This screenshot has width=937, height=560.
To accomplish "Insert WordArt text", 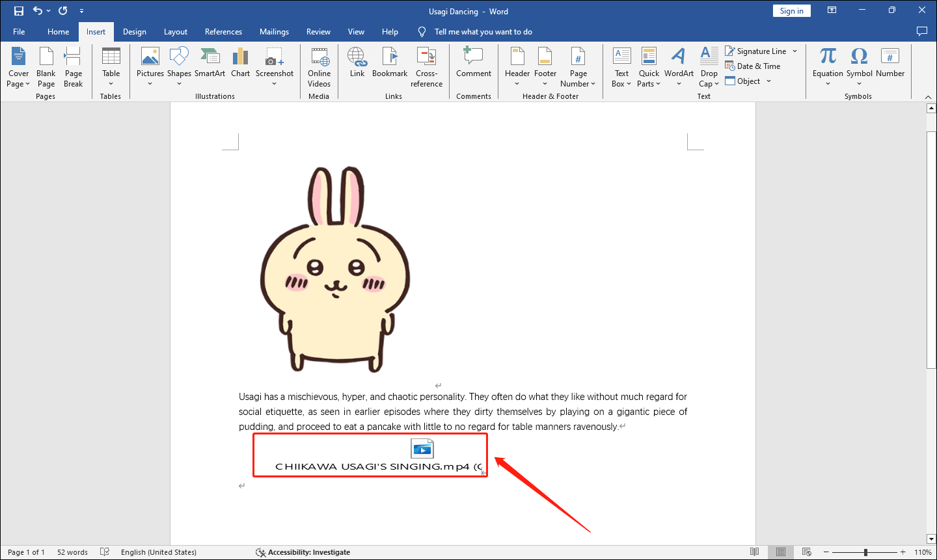I will (x=679, y=66).
